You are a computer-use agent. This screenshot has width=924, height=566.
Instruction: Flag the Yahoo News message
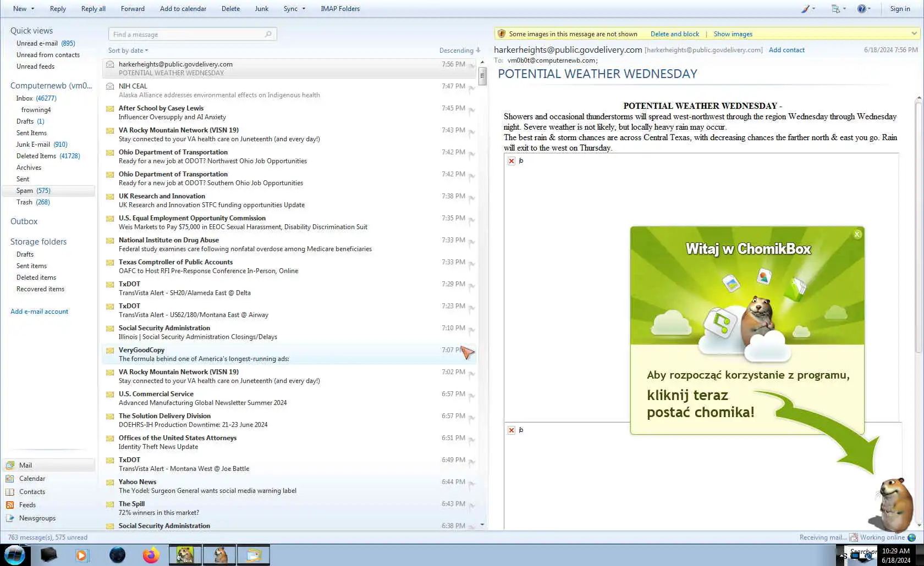(x=472, y=484)
